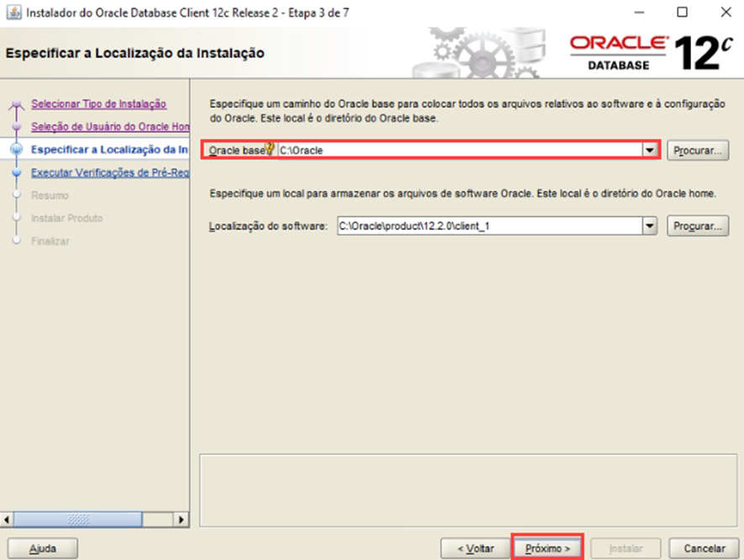The height and width of the screenshot is (560, 744).
Task: Open Seleção de Usuário do Oracle Home step
Action: [x=110, y=127]
